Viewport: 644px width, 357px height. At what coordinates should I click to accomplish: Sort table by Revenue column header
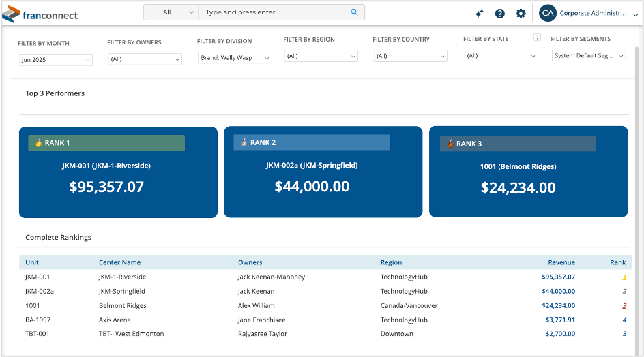561,262
